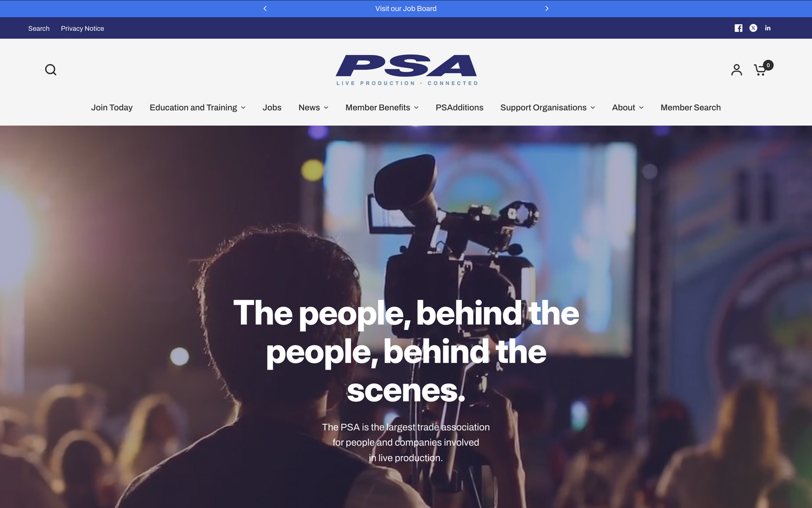Open the Support Organisations dropdown

pyautogui.click(x=548, y=108)
